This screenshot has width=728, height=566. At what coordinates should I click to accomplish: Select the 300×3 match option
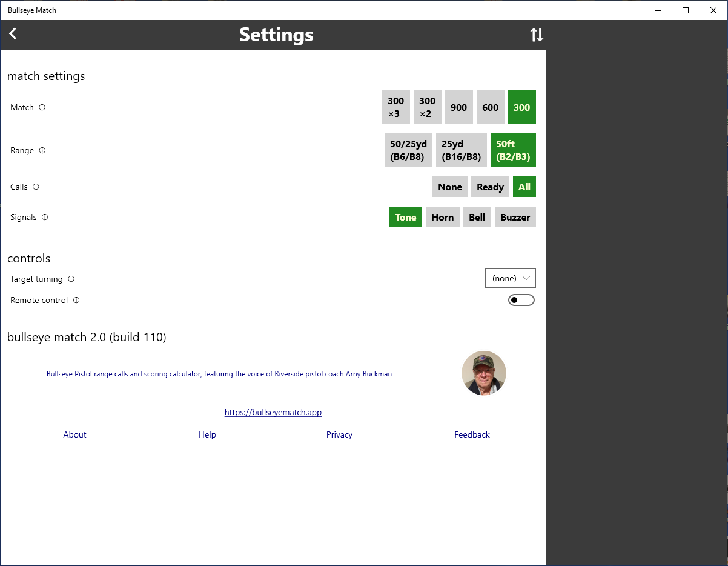[396, 107]
